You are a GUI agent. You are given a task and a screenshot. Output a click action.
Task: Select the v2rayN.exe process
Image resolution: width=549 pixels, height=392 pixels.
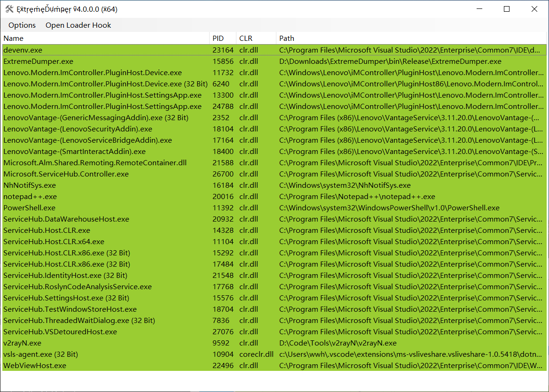click(274, 343)
